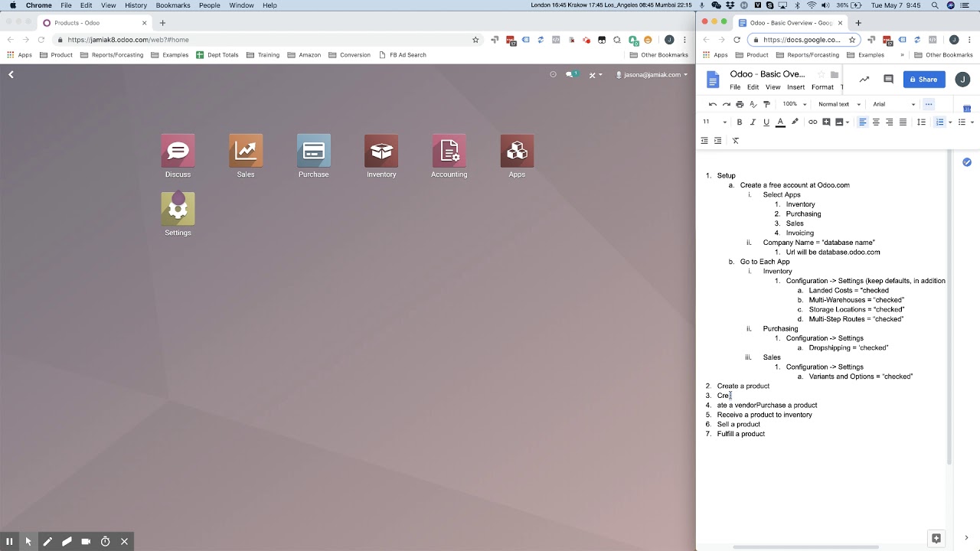Open the activity trend icon in Docs

[864, 80]
